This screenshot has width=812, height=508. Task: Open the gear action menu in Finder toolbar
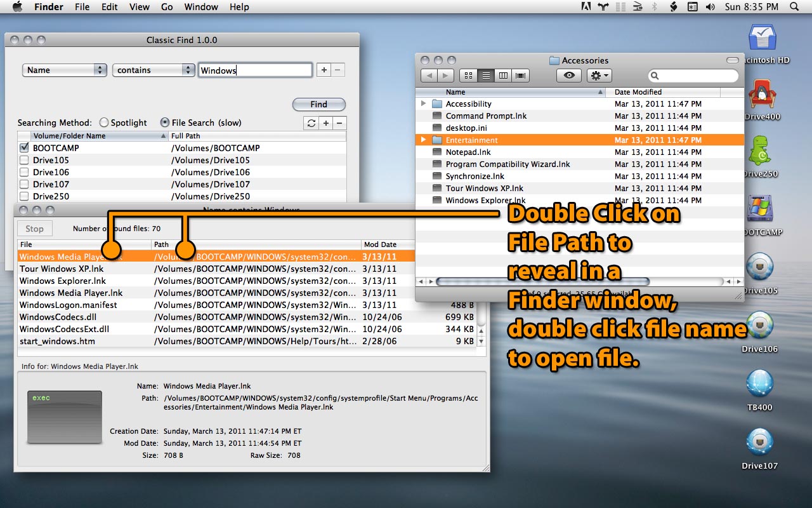click(x=599, y=76)
